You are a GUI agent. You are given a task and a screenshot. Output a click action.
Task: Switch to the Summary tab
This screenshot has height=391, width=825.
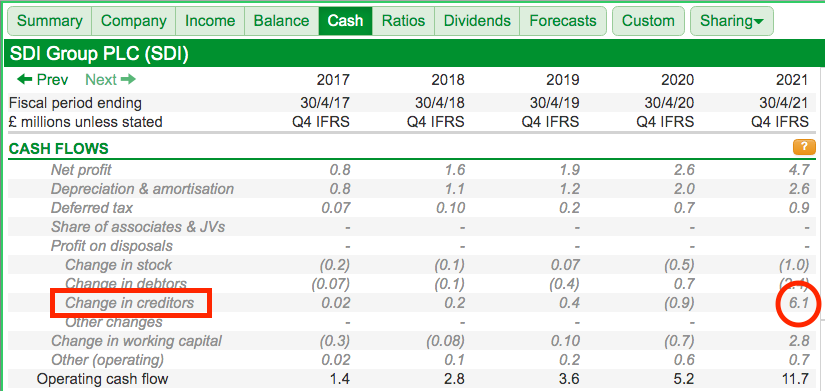[50, 21]
